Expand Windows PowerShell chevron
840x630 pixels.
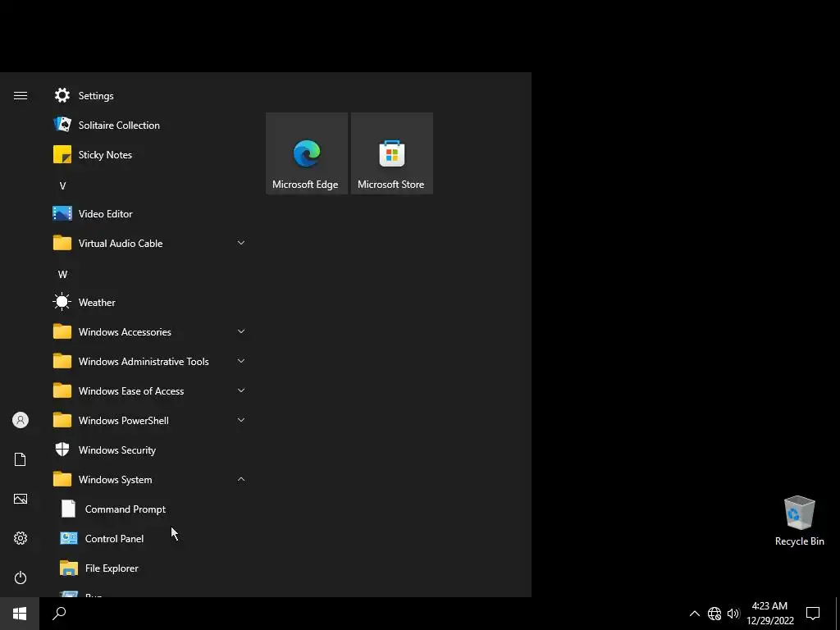[x=241, y=419]
